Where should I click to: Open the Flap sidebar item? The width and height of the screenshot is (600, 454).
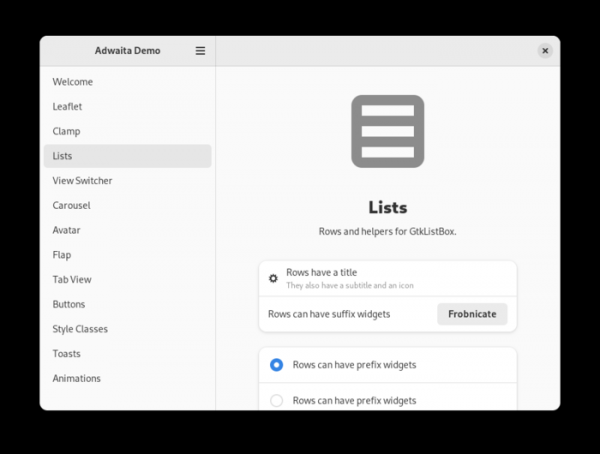coord(62,255)
